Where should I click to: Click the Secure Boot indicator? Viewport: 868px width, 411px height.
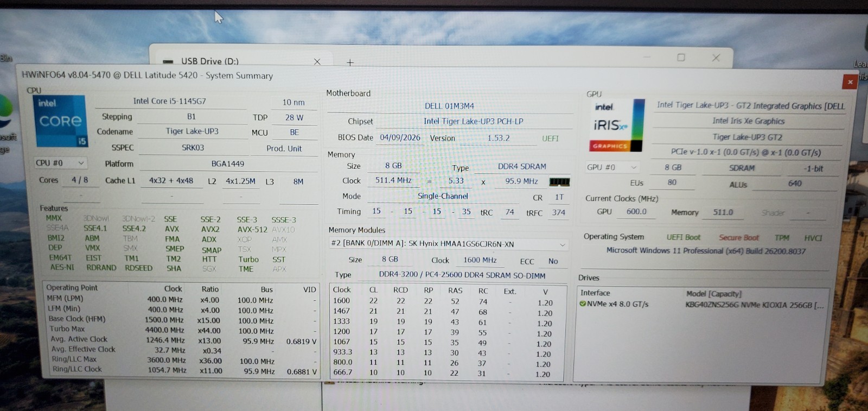tap(739, 238)
